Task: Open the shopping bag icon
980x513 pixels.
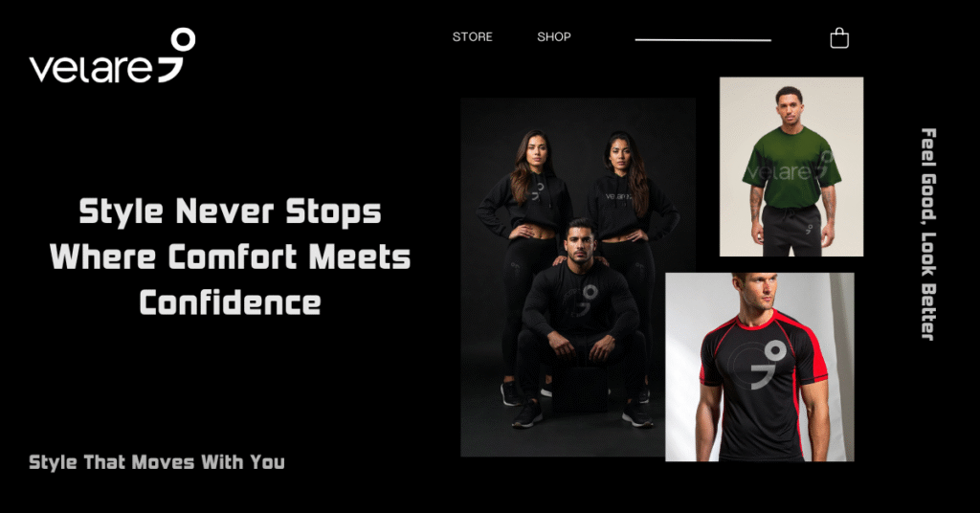Action: pyautogui.click(x=838, y=38)
